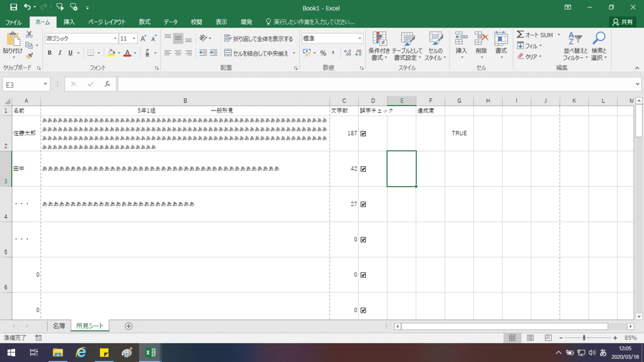Expand the Name Box dropdown arrow

coord(46,84)
